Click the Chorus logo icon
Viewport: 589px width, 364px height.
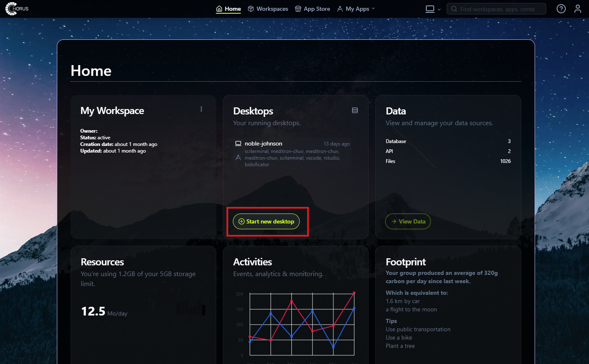(x=17, y=9)
